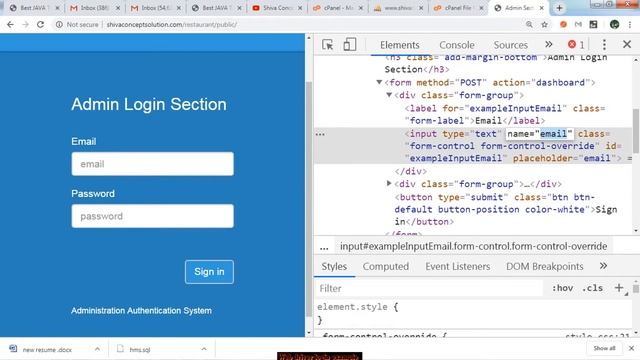Bookmark this page with the star icon
This screenshot has width=640, height=360.
click(544, 24)
